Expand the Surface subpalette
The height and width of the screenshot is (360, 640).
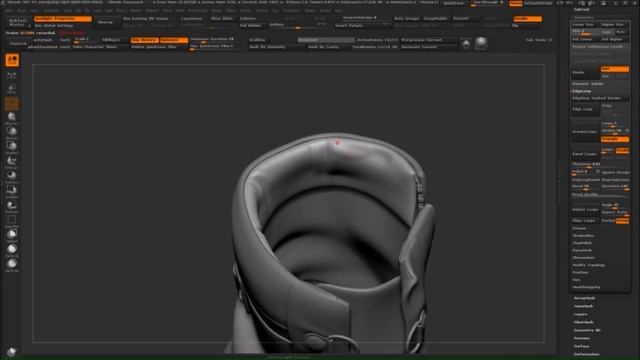[581, 346]
